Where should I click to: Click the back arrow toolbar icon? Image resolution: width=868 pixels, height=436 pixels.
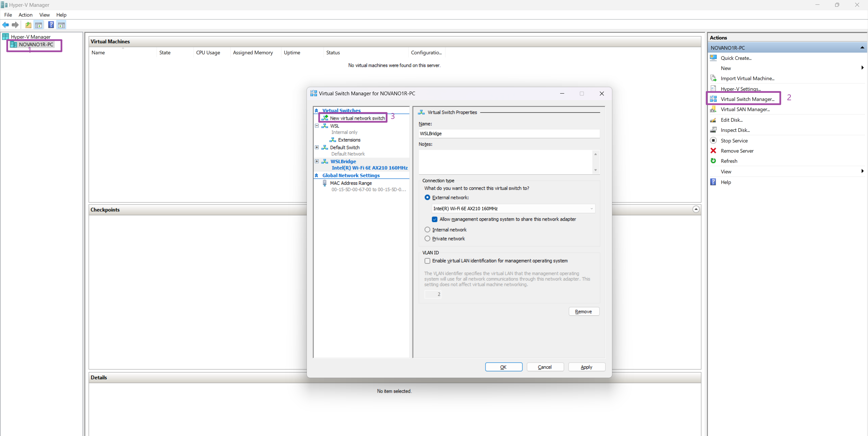(x=5, y=25)
